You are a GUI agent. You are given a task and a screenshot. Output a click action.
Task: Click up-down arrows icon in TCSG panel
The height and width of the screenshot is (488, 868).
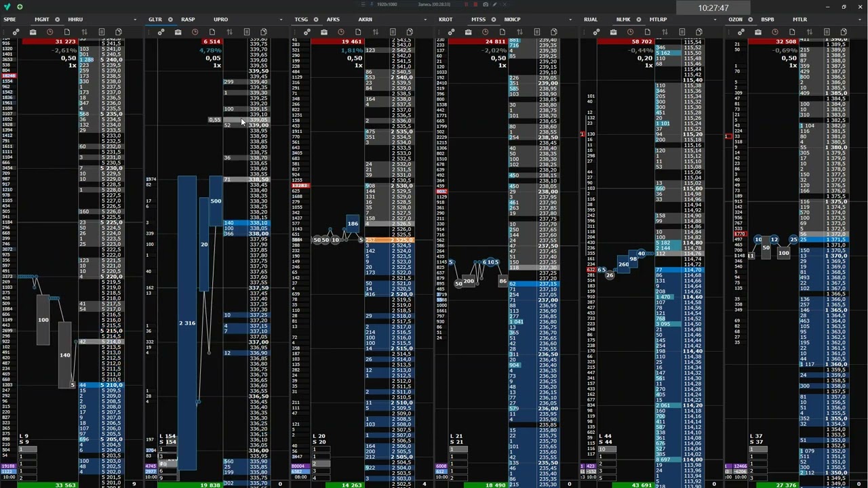(375, 32)
